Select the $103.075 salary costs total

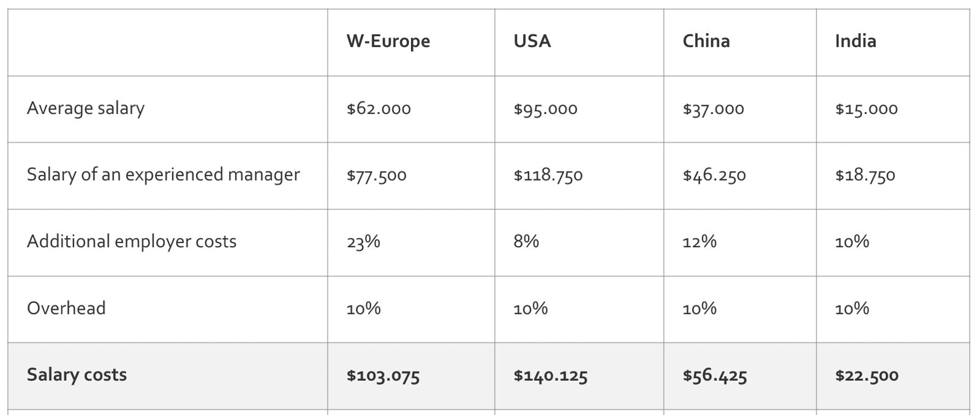383,375
